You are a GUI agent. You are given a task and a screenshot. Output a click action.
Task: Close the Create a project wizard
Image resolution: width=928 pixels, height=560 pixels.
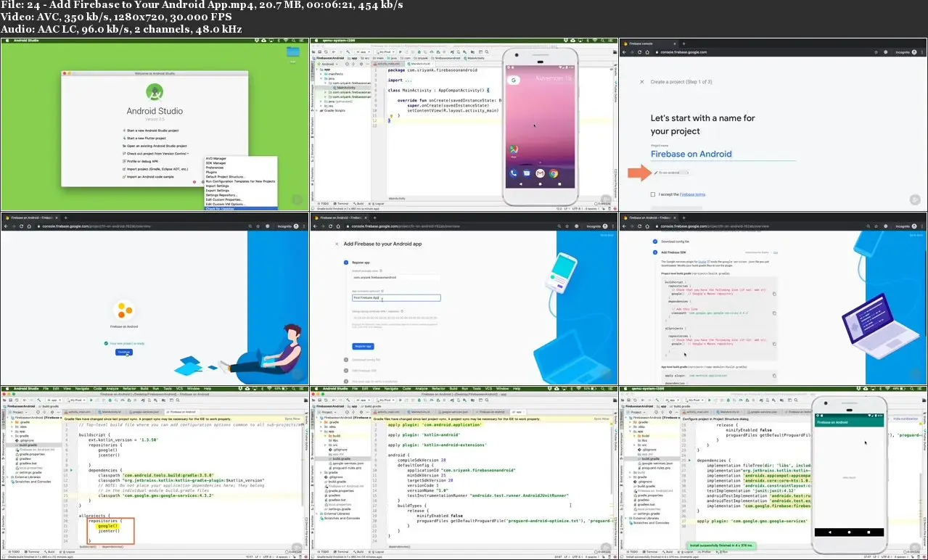point(641,82)
